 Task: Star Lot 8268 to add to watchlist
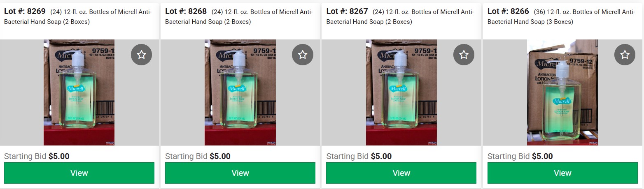(x=303, y=55)
